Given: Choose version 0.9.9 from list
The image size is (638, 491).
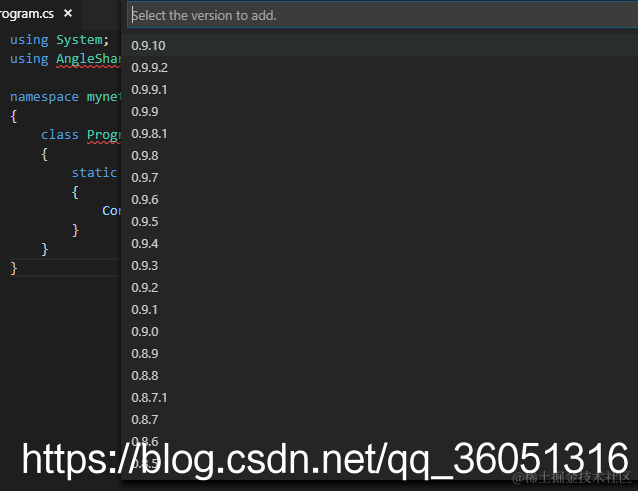Looking at the screenshot, I should point(380,111).
